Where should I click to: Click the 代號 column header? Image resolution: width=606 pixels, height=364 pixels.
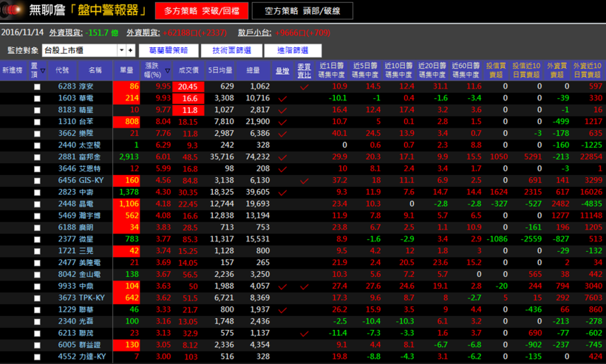point(62,70)
